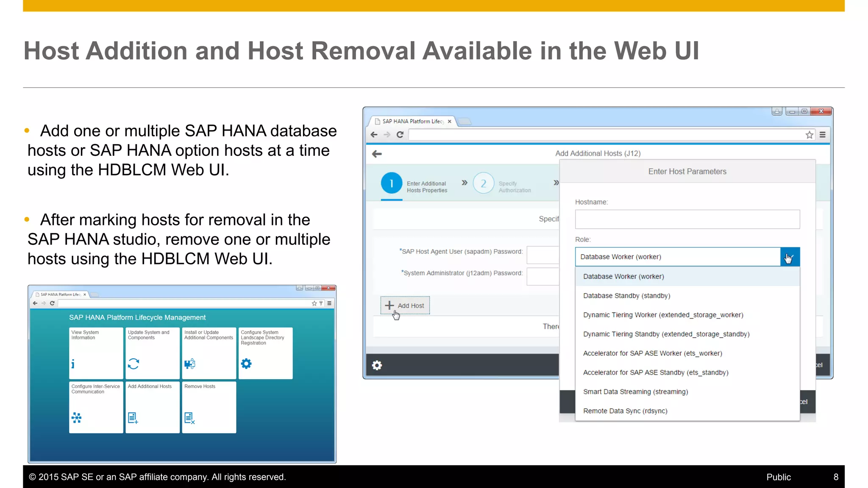Image resolution: width=868 pixels, height=488 pixels.
Task: Focus System Administrator (j12adm) password field
Action: pyautogui.click(x=543, y=277)
